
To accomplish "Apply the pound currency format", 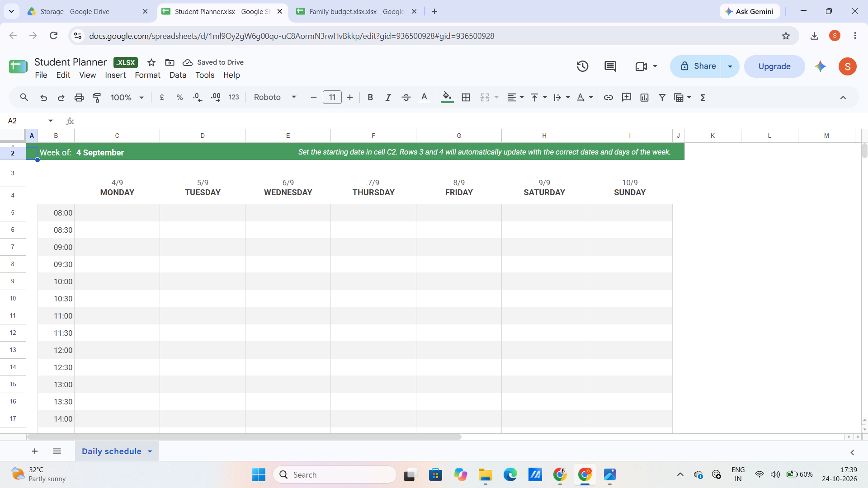I will pyautogui.click(x=162, y=98).
